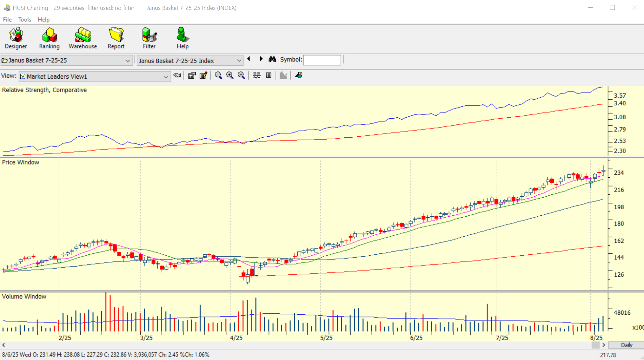Screen dimensions: 644x360
Task: Click the Volume Window label
Action: [24, 297]
